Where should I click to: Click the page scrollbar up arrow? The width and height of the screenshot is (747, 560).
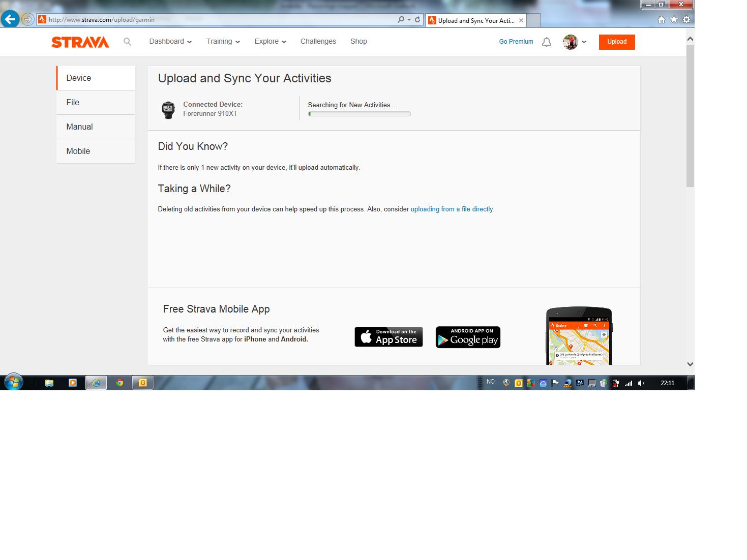click(x=690, y=39)
